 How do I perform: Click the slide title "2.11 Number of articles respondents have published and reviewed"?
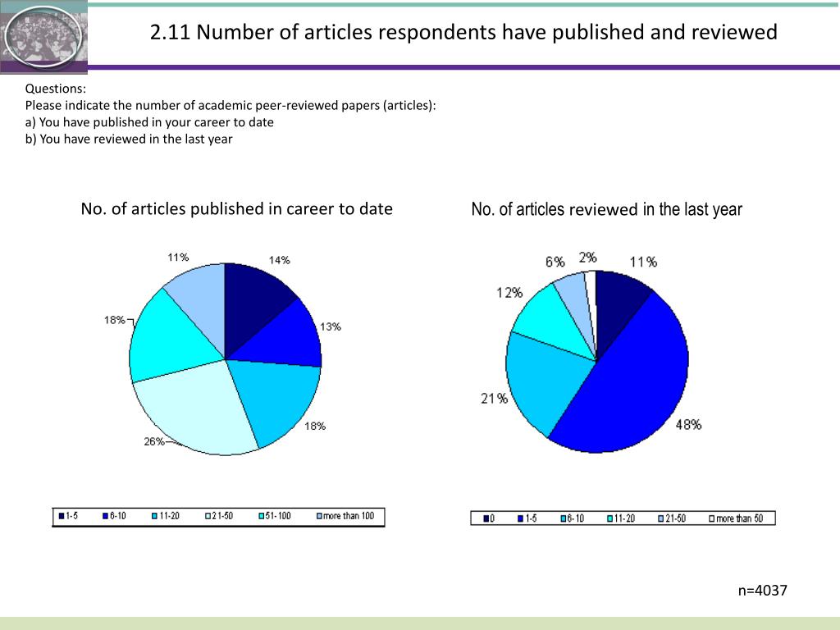click(463, 33)
